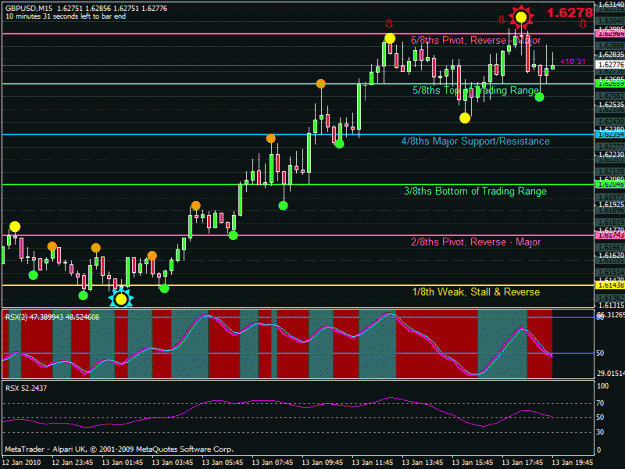Click the cyan-spiked yellow sun buy signal

[x=121, y=299]
